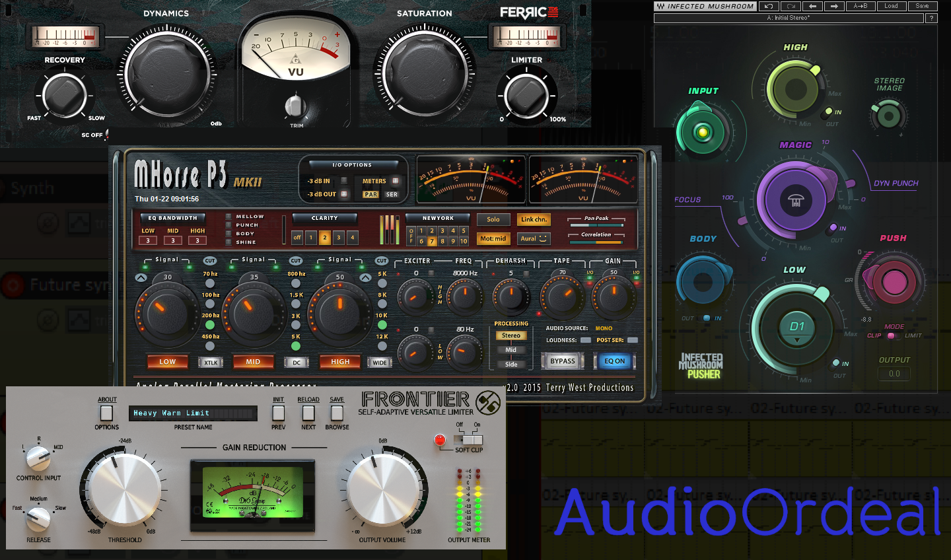This screenshot has height=560, width=951.
Task: Toggle the LOUDNESS switch in MHorse
Action: point(586,340)
